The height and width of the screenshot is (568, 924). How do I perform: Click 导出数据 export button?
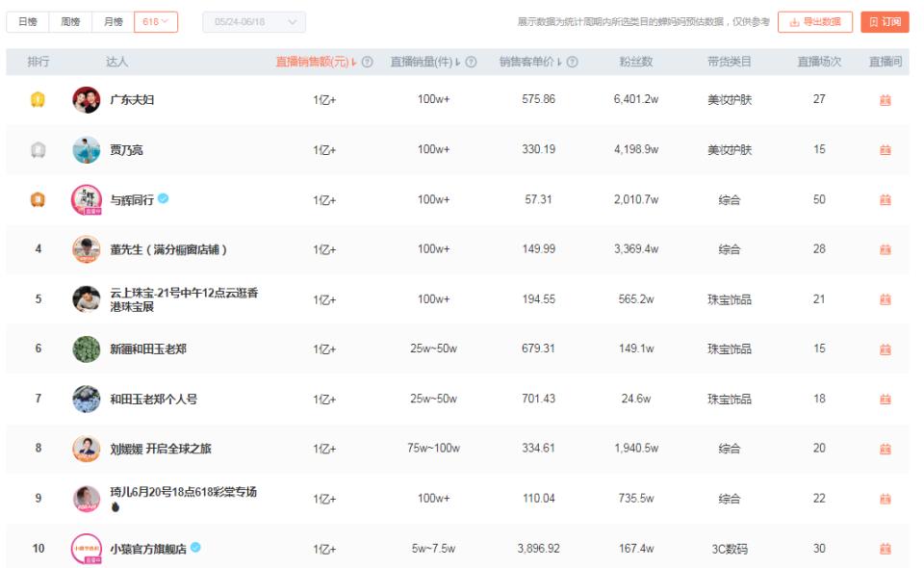point(814,21)
